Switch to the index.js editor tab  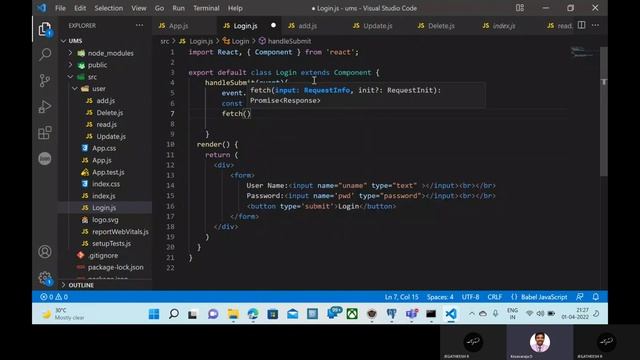click(504, 26)
